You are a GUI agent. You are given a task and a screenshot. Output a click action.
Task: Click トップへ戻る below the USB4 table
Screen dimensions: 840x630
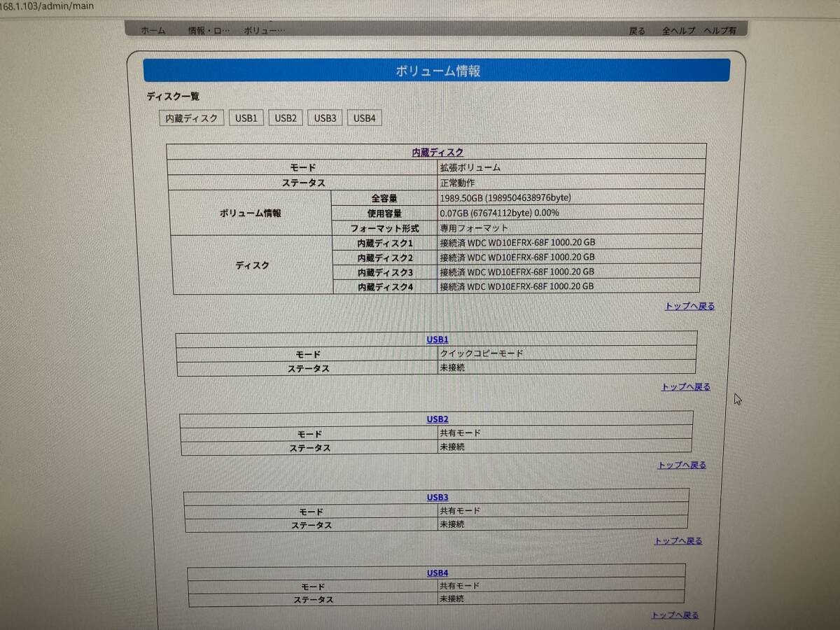[x=675, y=615]
